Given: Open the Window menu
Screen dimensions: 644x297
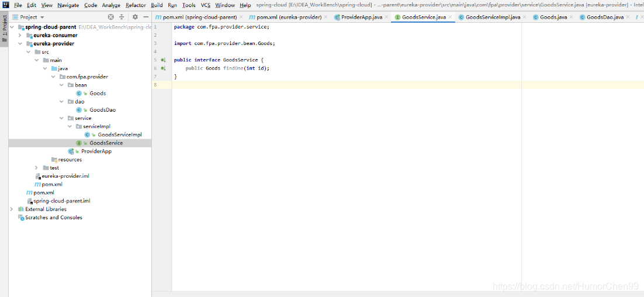Looking at the screenshot, I should click(x=225, y=5).
